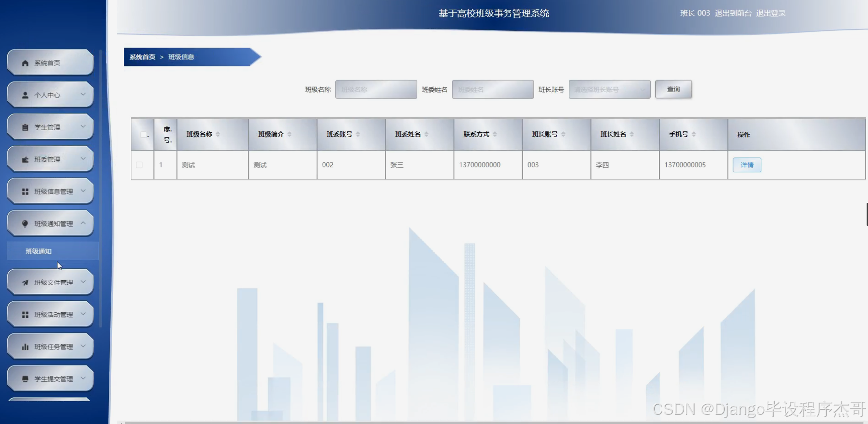Click the 班委姓名 search input field
Viewport: 868px width, 424px height.
pyautogui.click(x=493, y=89)
